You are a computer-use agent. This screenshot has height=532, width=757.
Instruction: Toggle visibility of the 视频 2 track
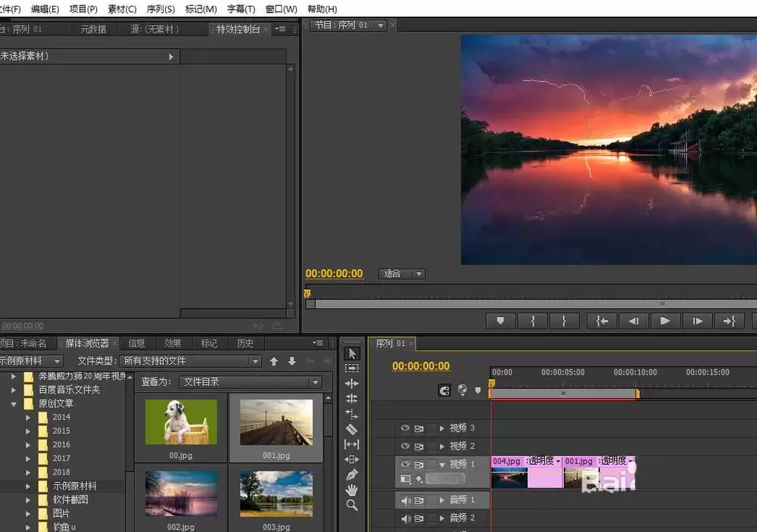tap(405, 446)
